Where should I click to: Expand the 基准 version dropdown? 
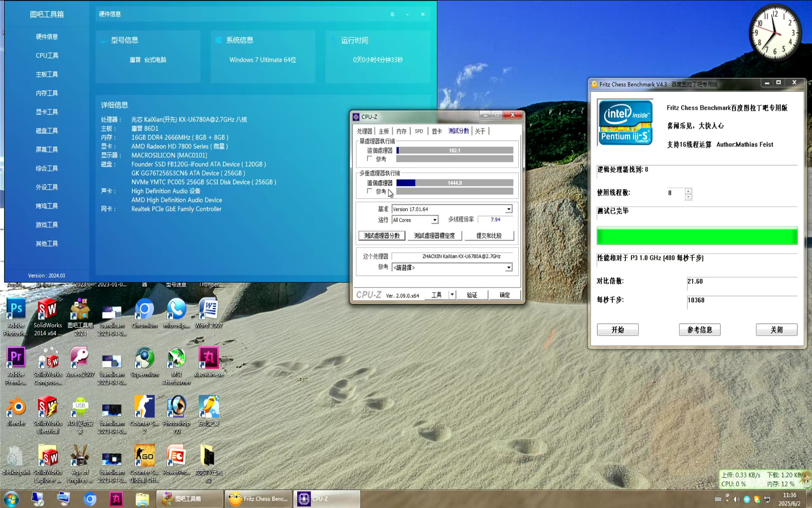tap(508, 209)
